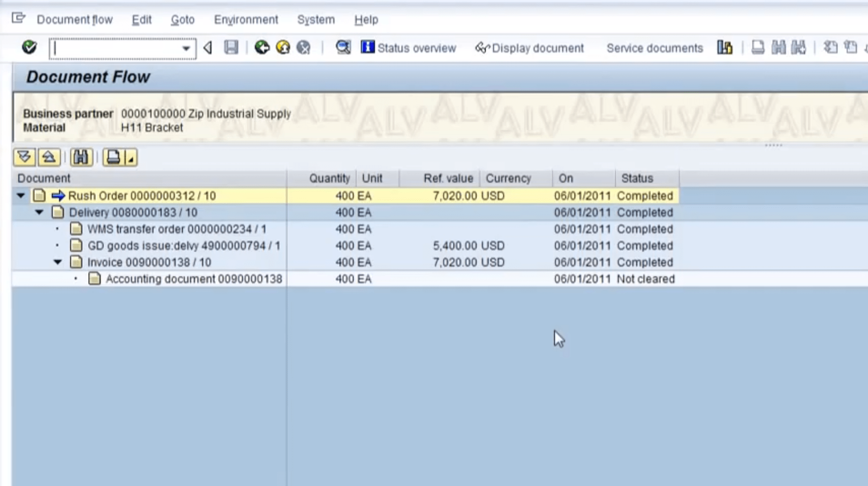Click the Collapse all nodes icon

tap(49, 157)
